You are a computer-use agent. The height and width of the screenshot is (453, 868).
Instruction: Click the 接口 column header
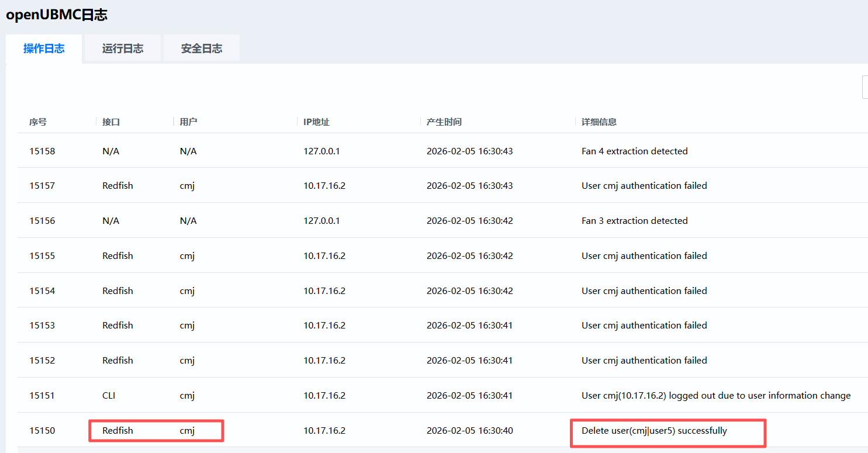pos(111,122)
